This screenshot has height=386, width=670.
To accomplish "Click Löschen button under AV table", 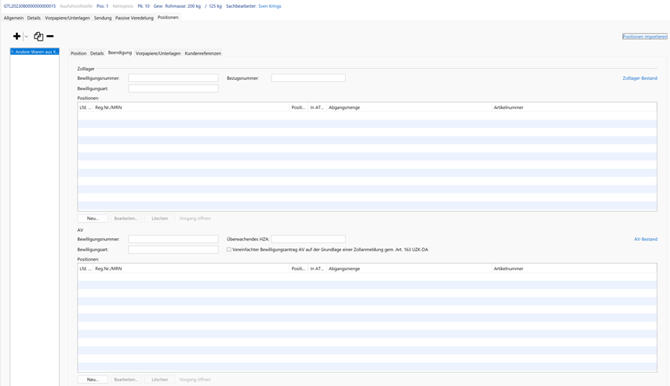I will pyautogui.click(x=159, y=380).
